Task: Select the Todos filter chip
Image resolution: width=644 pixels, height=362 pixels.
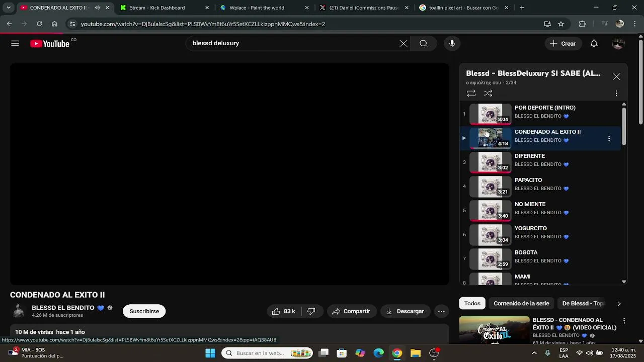Action: (x=472, y=303)
